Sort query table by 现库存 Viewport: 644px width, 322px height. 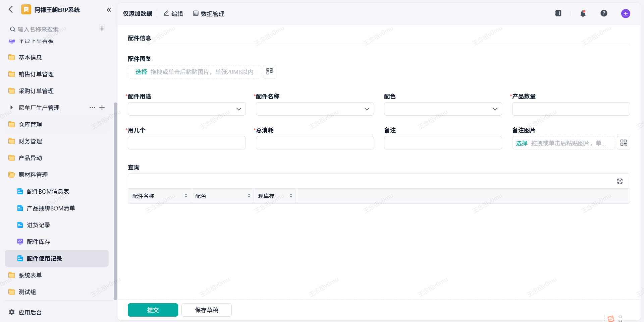(x=291, y=196)
